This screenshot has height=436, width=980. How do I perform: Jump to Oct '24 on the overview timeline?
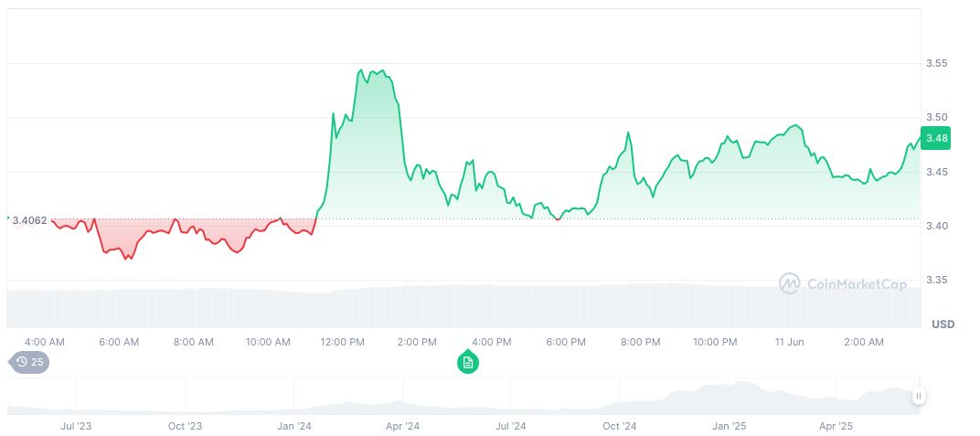619,426
